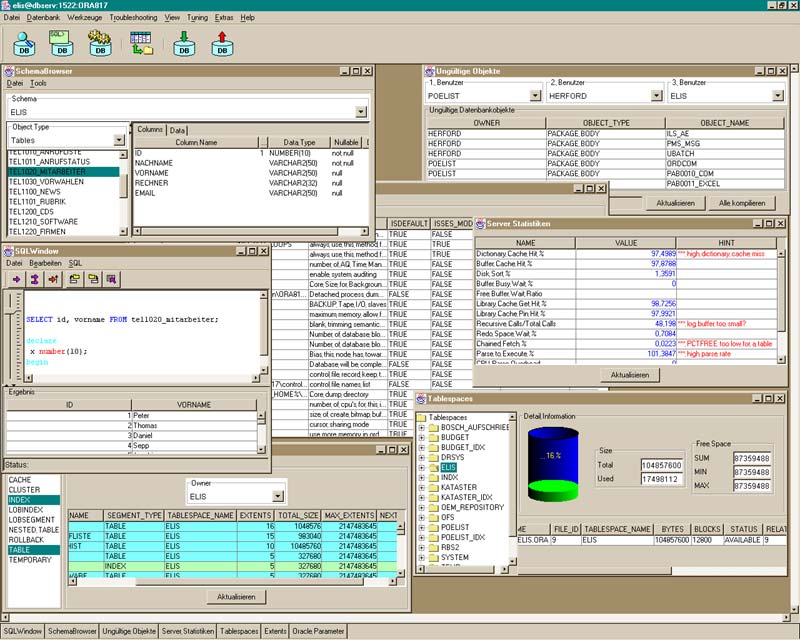Click the Tablespaces window title icon
This screenshot has height=640, width=800.
coord(421,399)
